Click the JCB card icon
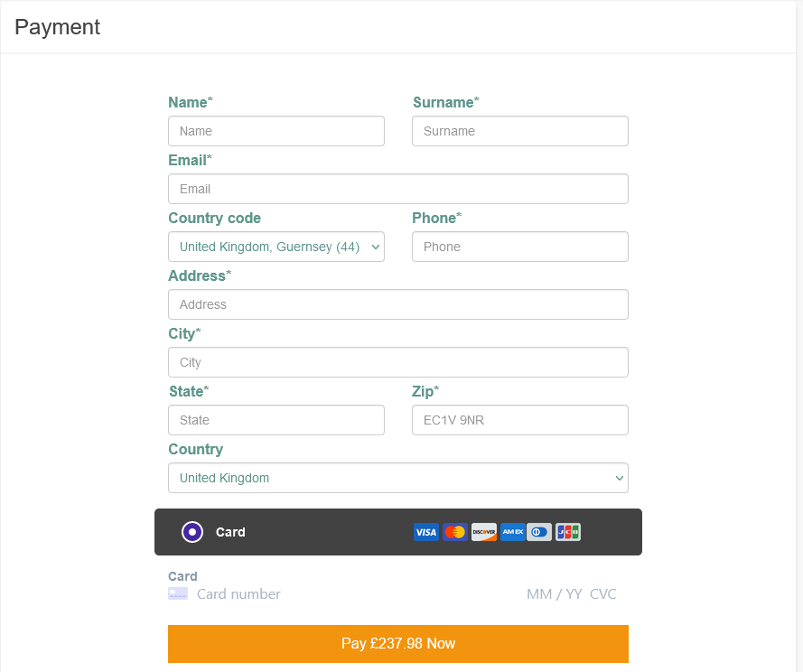 [567, 532]
